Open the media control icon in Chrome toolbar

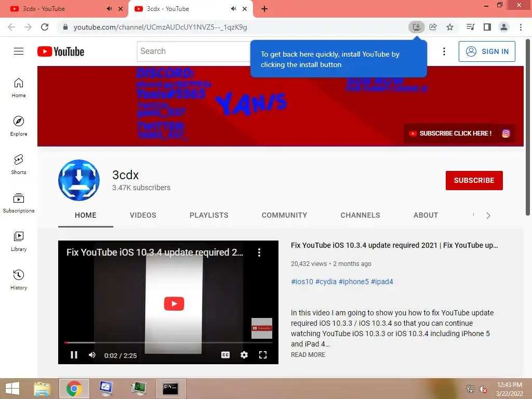[470, 27]
